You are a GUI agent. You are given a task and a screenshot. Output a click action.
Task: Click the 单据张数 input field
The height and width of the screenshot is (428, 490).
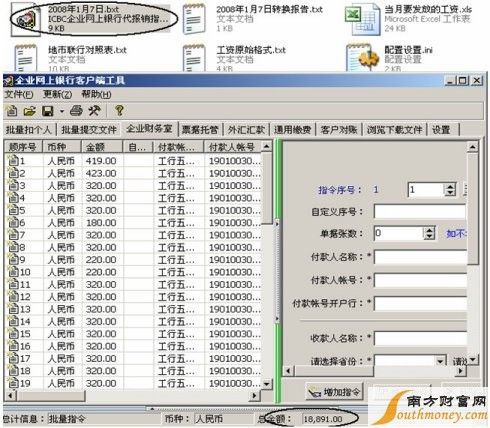click(398, 233)
